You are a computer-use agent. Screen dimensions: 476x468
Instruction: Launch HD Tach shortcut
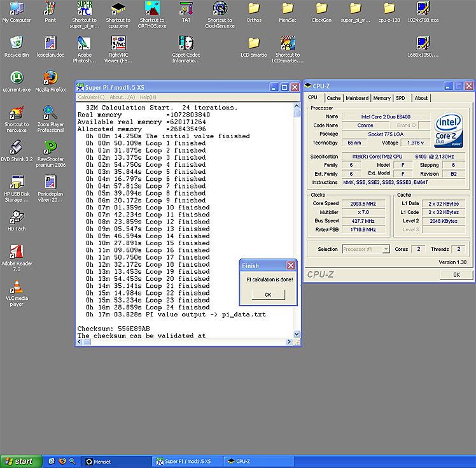(x=17, y=220)
